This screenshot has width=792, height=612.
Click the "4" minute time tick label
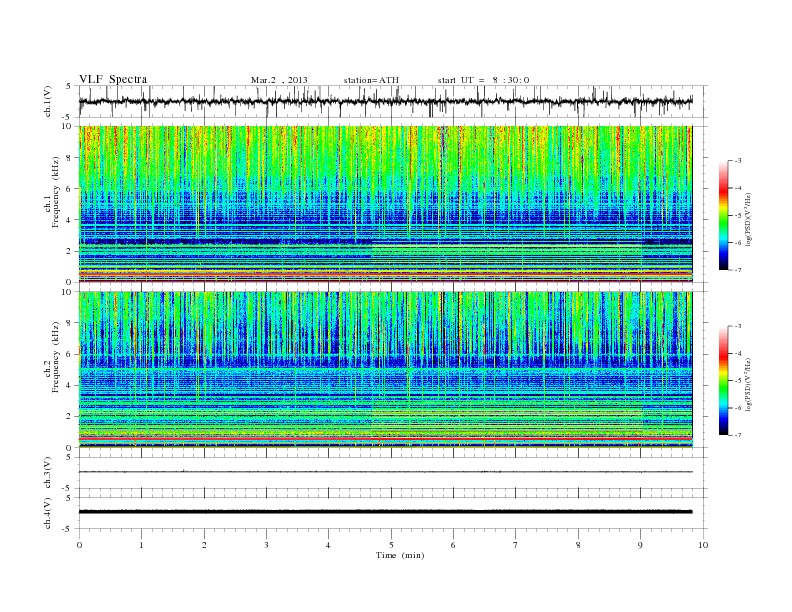point(328,545)
